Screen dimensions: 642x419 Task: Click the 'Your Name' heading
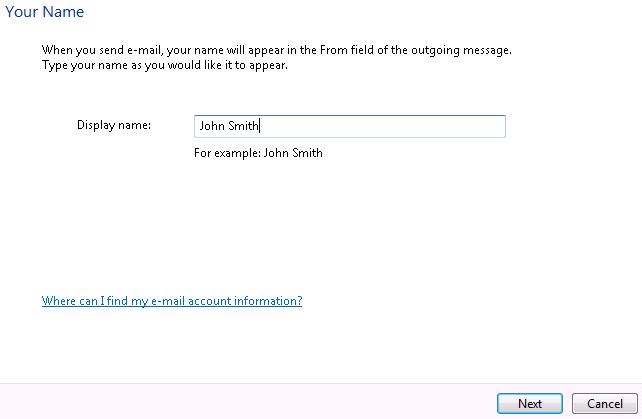coord(45,11)
